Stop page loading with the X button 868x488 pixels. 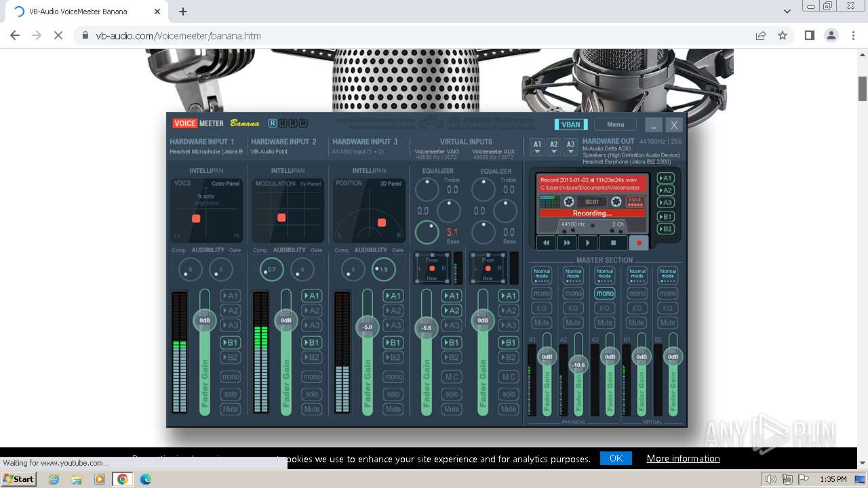coord(58,35)
